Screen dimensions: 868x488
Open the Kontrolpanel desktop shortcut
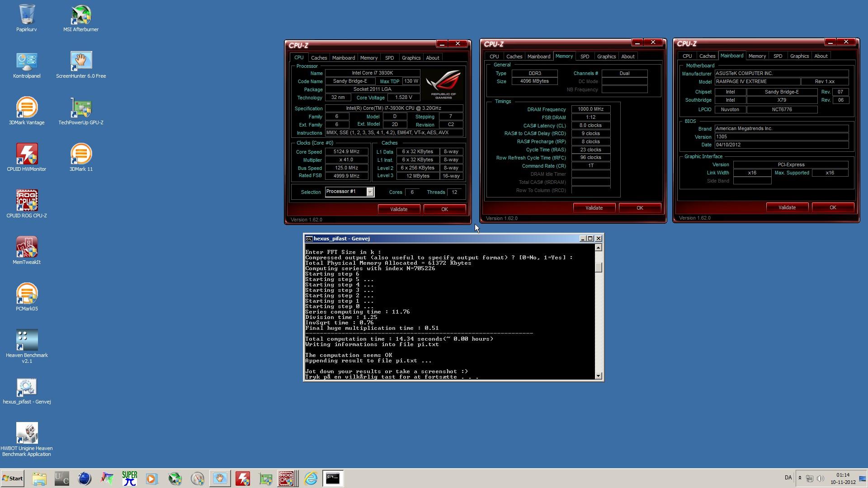click(x=27, y=65)
